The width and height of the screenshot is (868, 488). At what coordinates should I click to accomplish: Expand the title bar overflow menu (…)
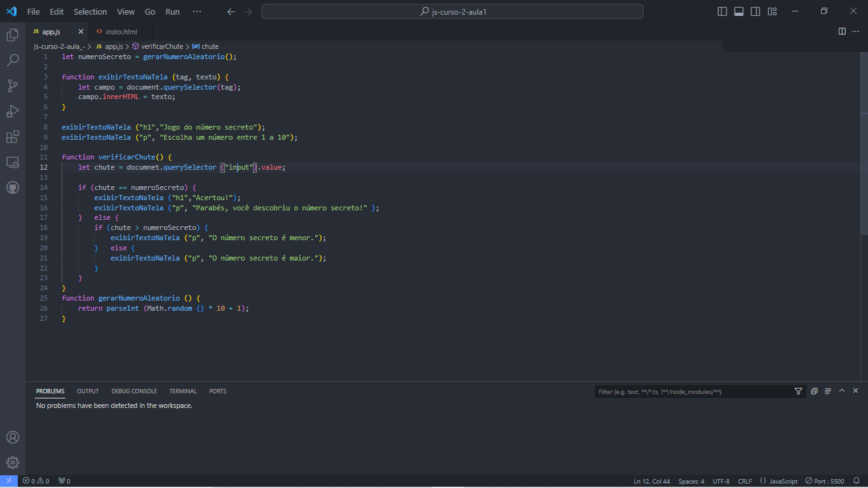tap(196, 11)
